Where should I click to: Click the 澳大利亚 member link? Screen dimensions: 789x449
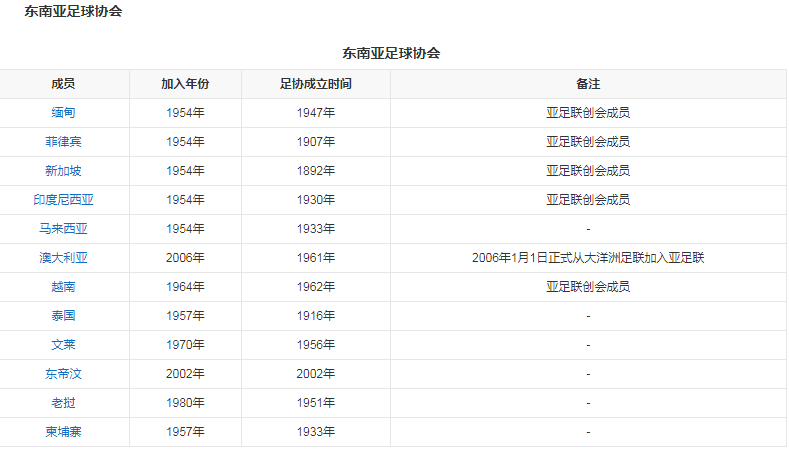click(64, 258)
